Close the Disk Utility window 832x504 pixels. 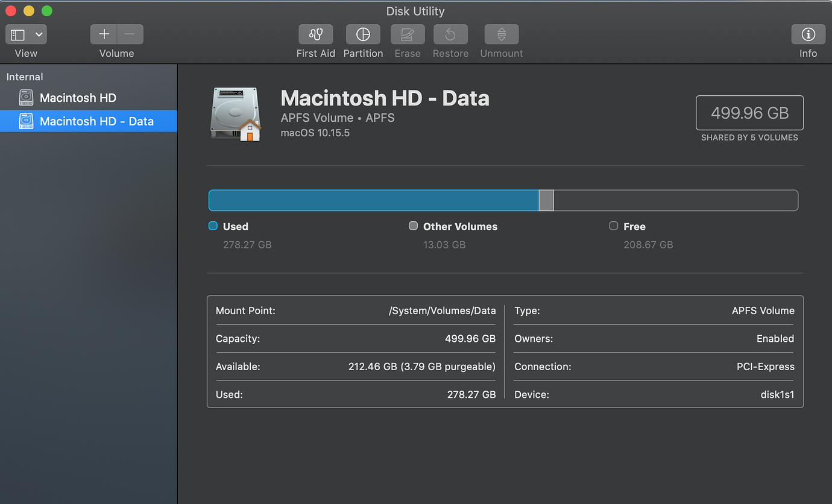coord(11,11)
